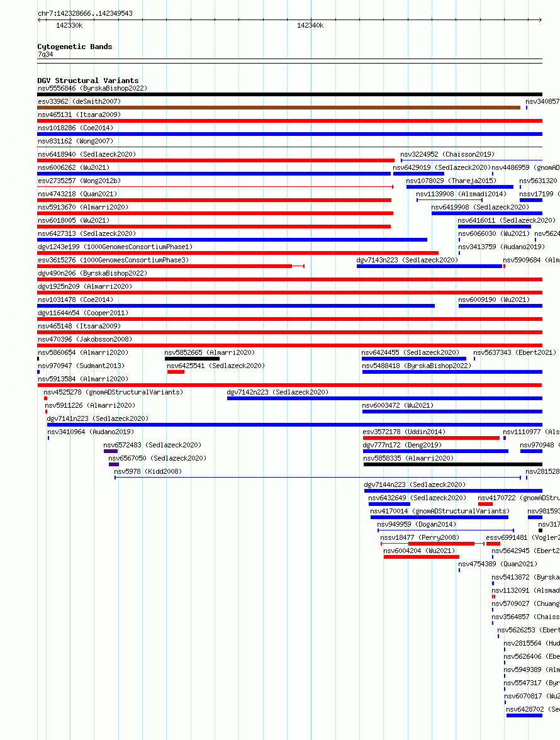This screenshot has height=740, width=560.
Task: Click nsv465148 (Itsara2009) label
Action: [79, 326]
